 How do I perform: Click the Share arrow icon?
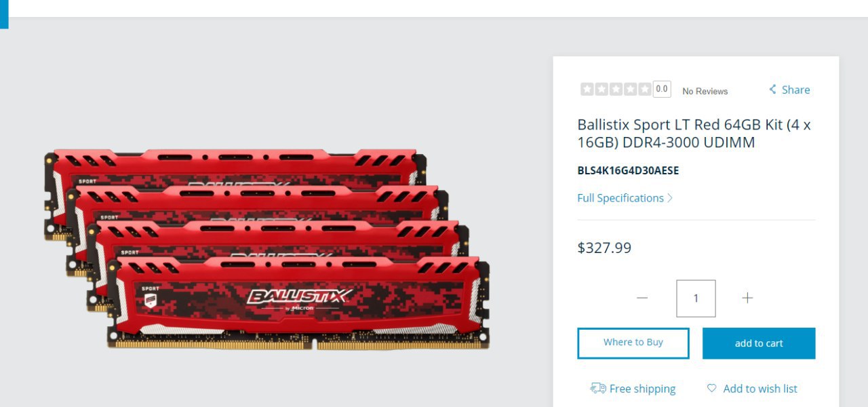point(772,90)
